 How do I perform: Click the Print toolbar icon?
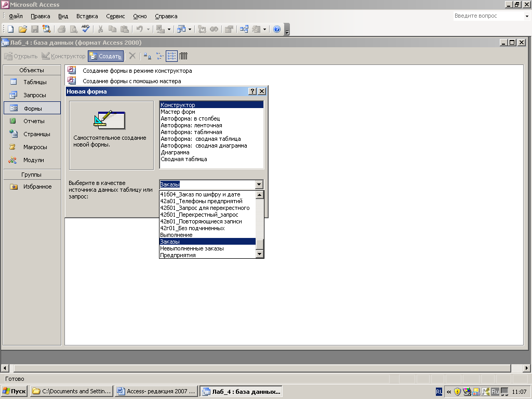tap(61, 29)
